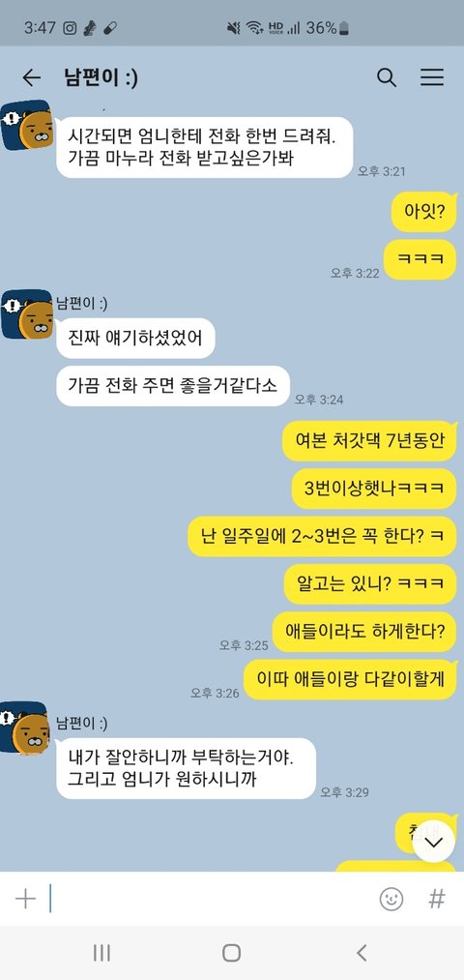Open the chat search magnifier
Image resolution: width=464 pixels, height=980 pixels.
[387, 77]
